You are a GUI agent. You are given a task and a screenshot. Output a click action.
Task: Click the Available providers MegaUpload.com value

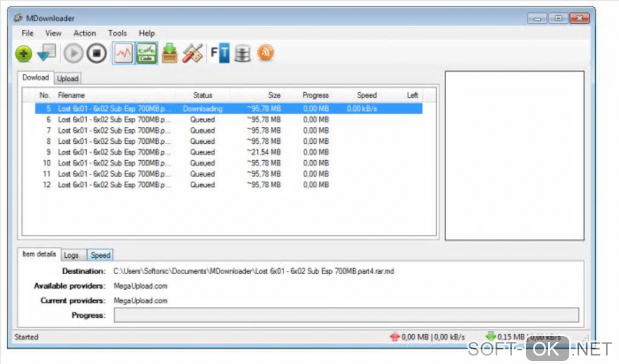click(x=141, y=286)
